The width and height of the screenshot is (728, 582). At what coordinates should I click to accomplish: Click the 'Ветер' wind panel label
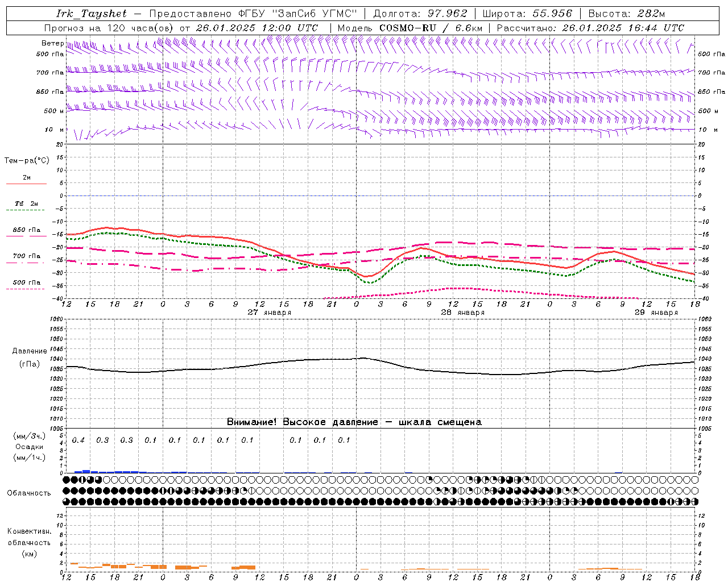[x=52, y=43]
